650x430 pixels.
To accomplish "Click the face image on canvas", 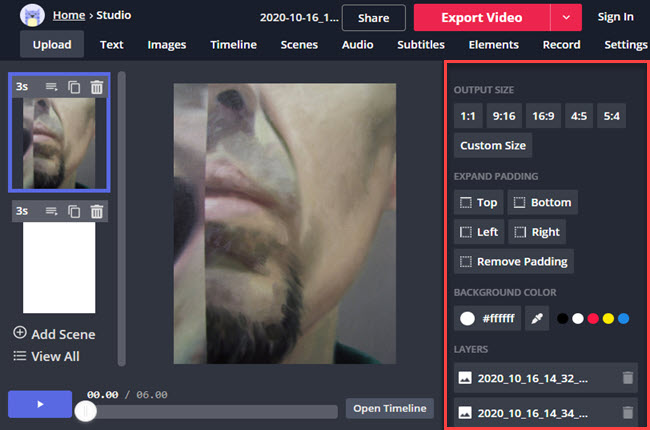I will pos(284,224).
